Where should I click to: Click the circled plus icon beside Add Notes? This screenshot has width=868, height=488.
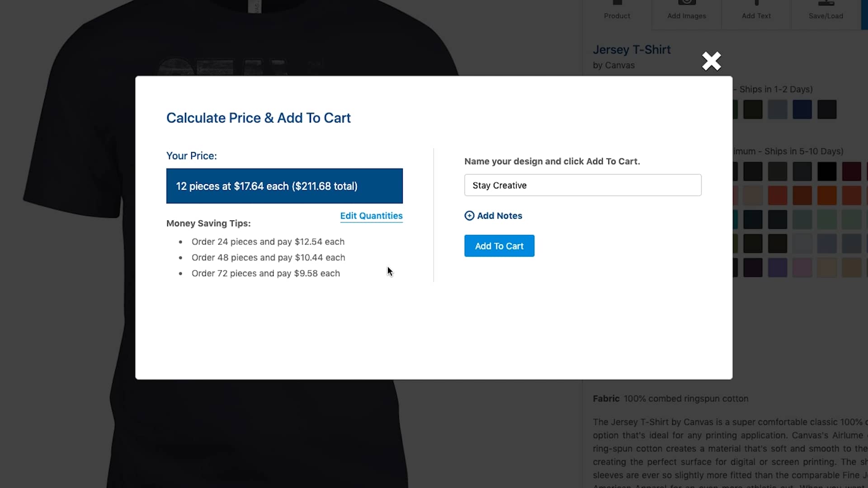469,216
